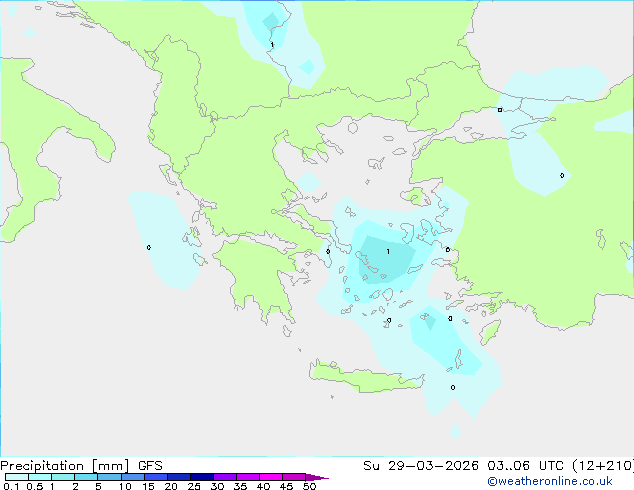Select the 0.5–1 mm light cyan legend swatch
The height and width of the screenshot is (490, 634).
(x=40, y=477)
